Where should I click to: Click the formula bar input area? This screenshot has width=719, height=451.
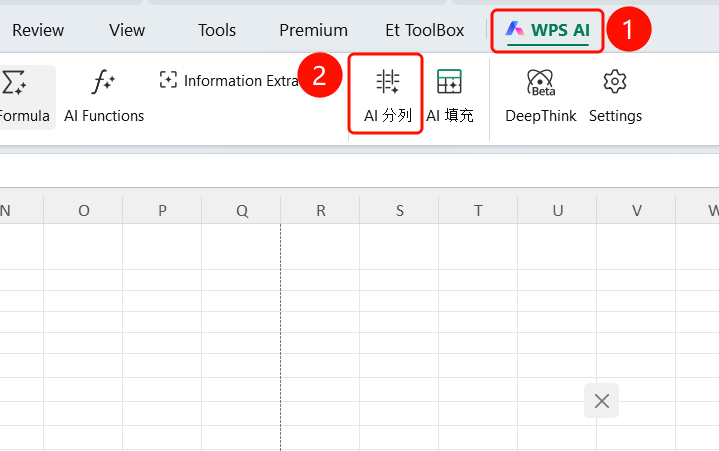[x=360, y=170]
